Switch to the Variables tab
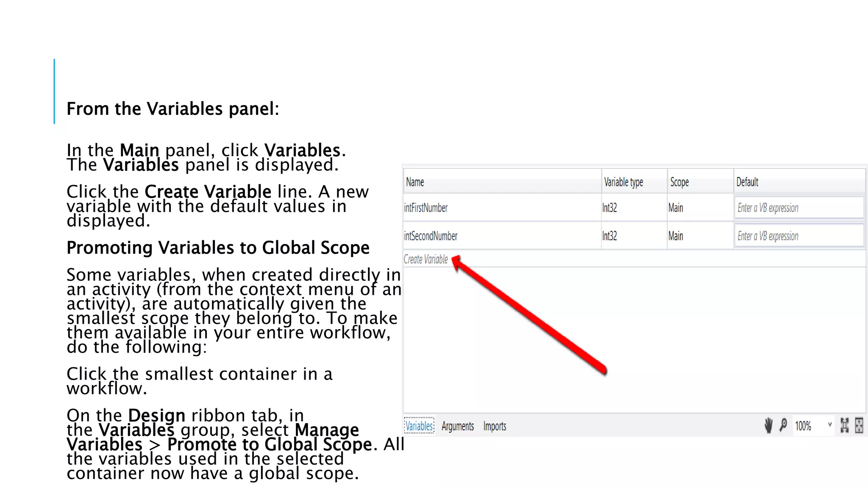 coord(419,426)
